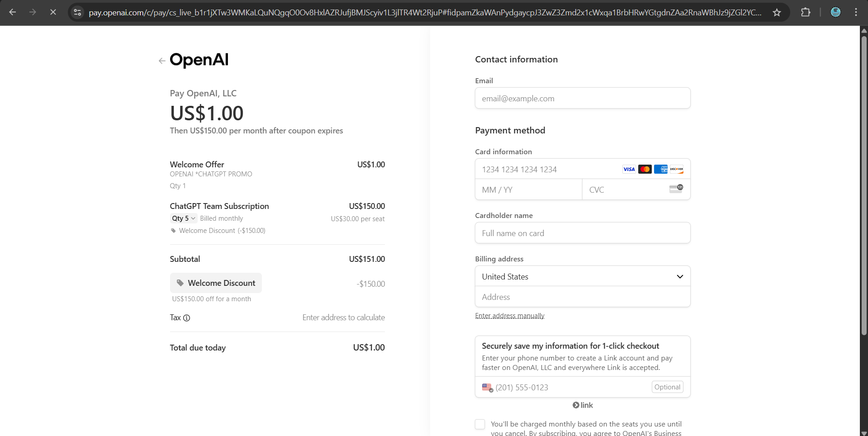This screenshot has width=868, height=436.
Task: Open the Qty 5 seat quantity dropdown
Action: pos(184,218)
